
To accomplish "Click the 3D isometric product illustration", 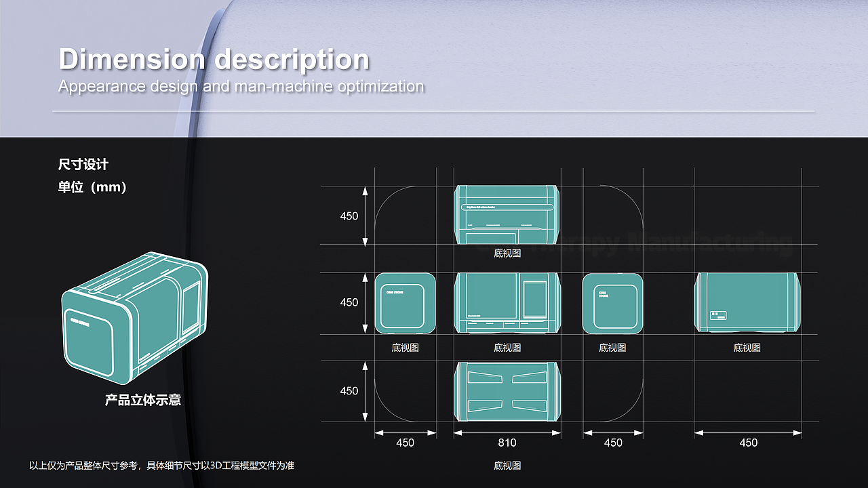I will click(x=135, y=318).
